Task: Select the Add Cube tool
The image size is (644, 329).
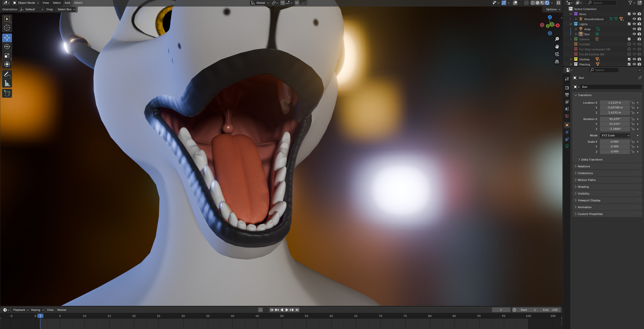Action: (x=7, y=93)
